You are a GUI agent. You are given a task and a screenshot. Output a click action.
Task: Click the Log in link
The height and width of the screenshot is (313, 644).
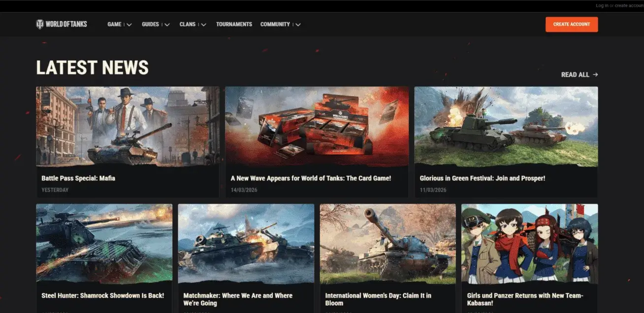[x=602, y=5]
